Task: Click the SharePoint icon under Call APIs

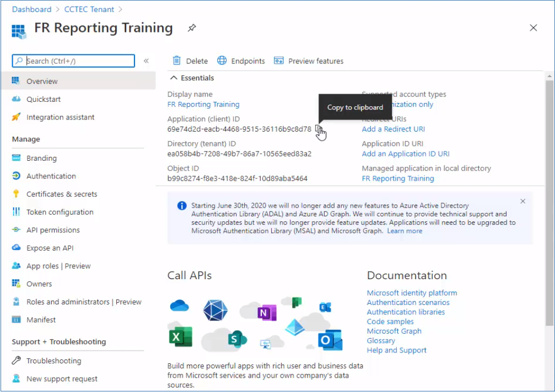Action: point(237,339)
